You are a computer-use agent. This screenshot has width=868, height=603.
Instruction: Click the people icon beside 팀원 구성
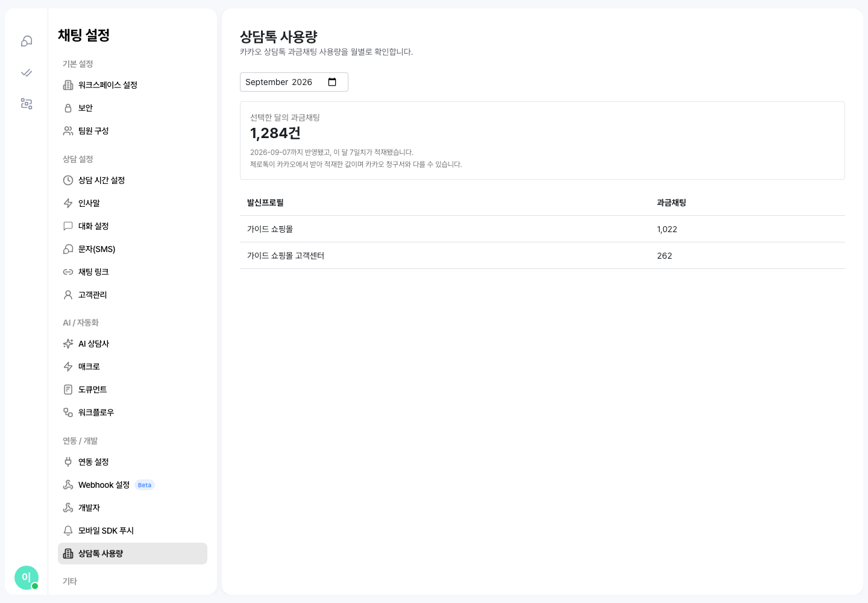(68, 131)
